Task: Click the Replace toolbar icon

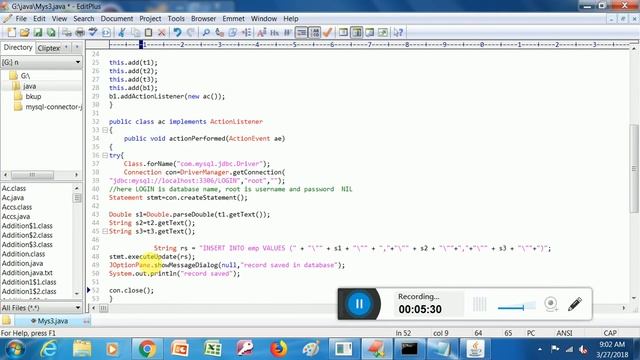Action: tap(220, 32)
